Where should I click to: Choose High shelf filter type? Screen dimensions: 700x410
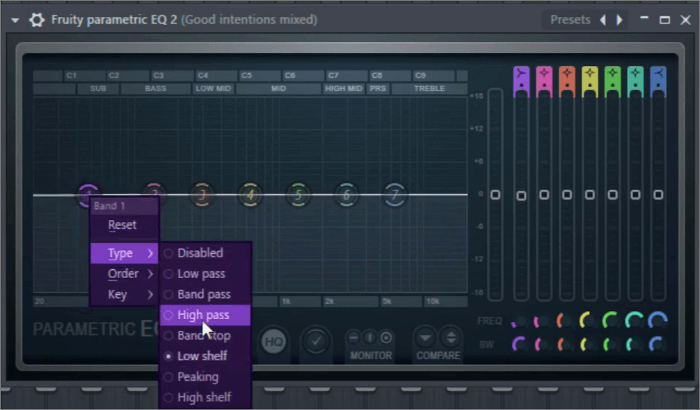click(x=205, y=397)
